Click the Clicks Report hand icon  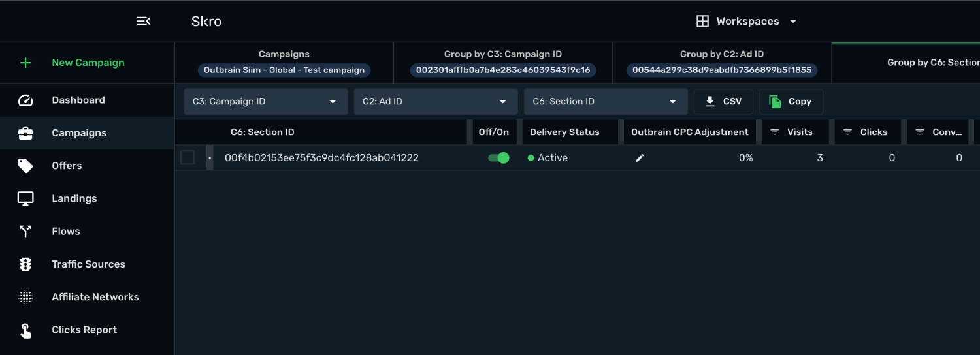[x=25, y=330]
